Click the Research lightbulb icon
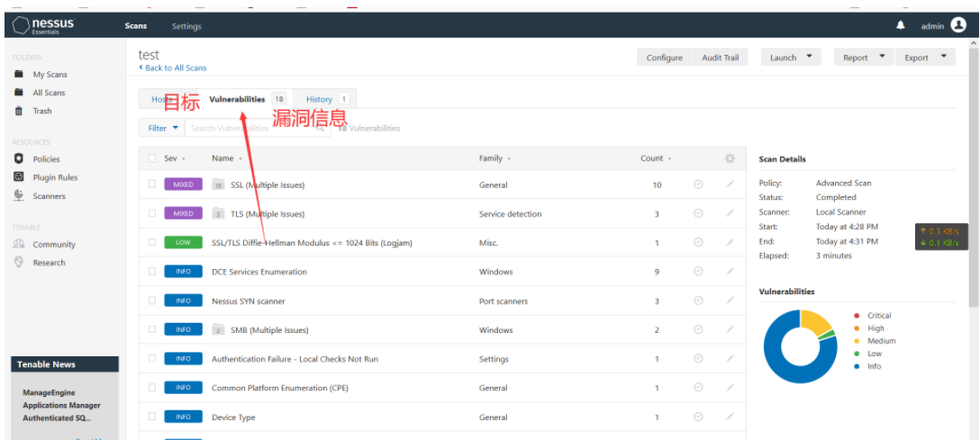This screenshot has height=440, width=980. click(19, 262)
